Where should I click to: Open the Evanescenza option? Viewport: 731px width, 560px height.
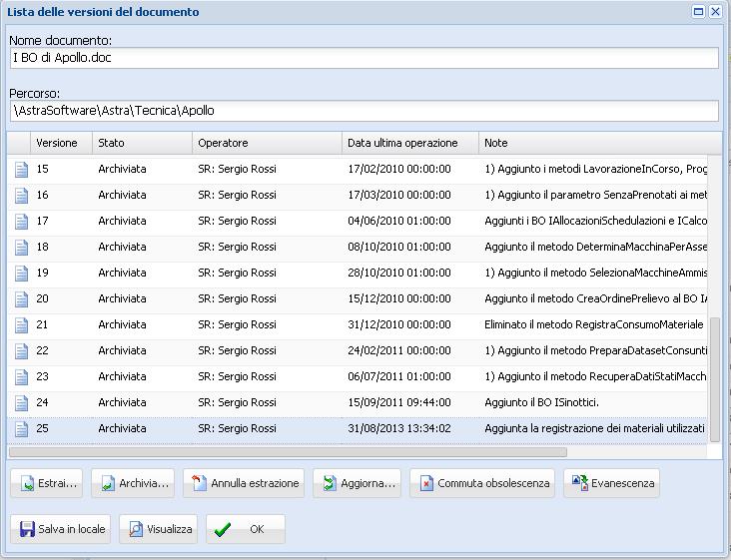point(611,483)
